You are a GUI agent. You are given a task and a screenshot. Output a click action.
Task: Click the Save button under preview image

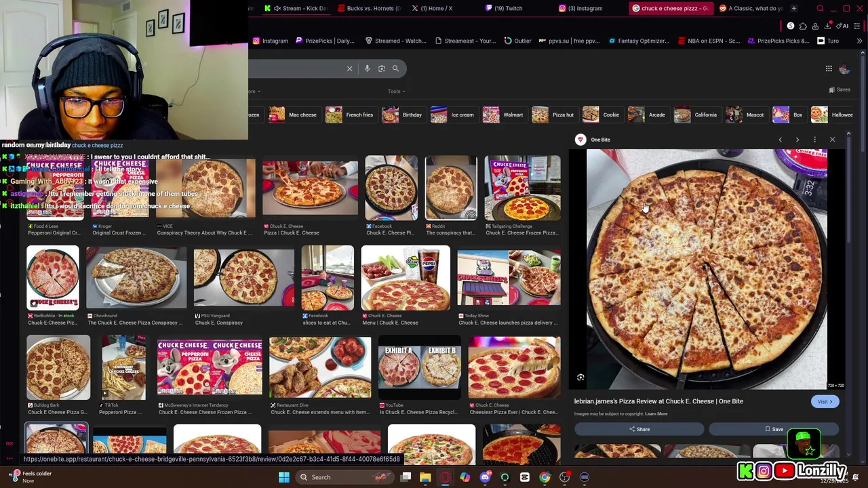pyautogui.click(x=774, y=429)
